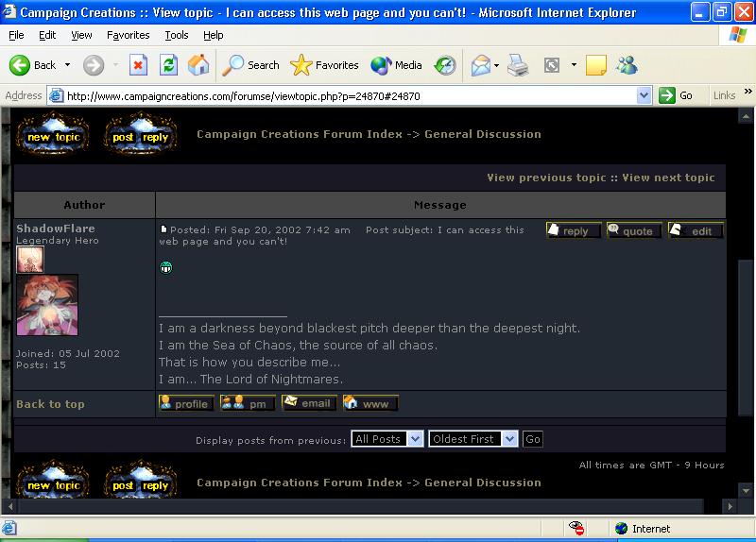This screenshot has width=756, height=542.
Task: Open the Tools menu
Action: (177, 35)
